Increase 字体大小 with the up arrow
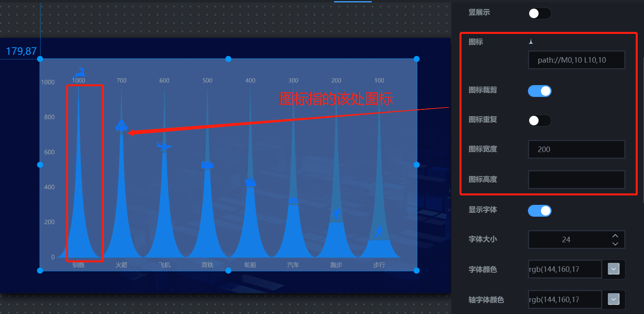644x314 pixels. (615, 236)
